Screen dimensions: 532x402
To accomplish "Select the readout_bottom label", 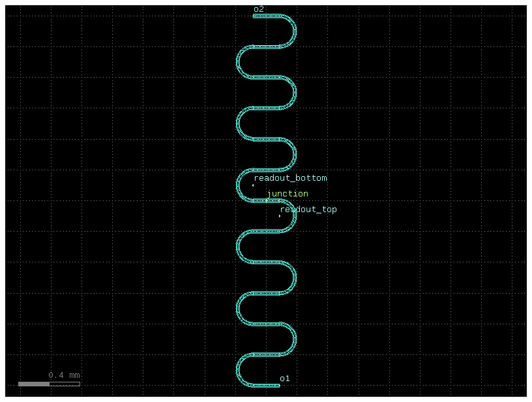I will [290, 178].
